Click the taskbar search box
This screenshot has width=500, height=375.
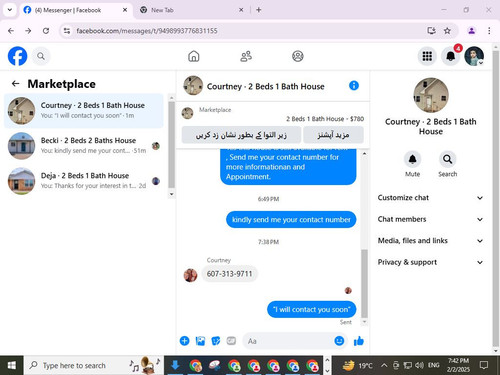[93, 366]
